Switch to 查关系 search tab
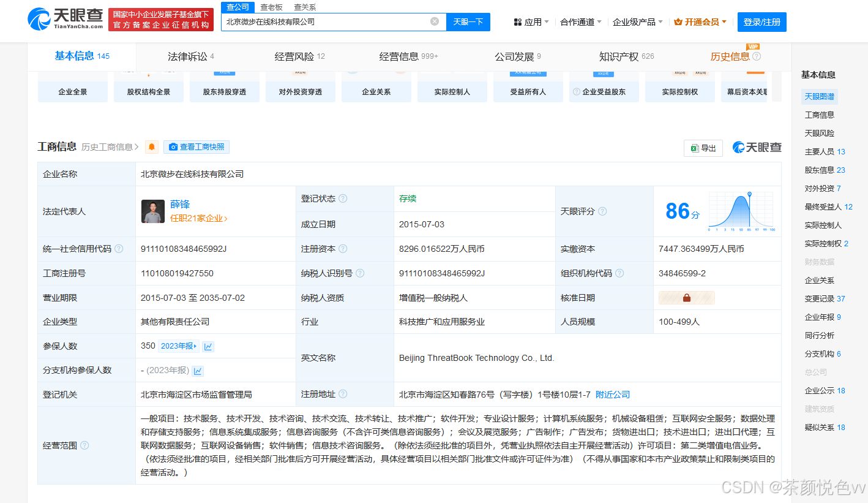The width and height of the screenshot is (868, 503). pyautogui.click(x=305, y=7)
